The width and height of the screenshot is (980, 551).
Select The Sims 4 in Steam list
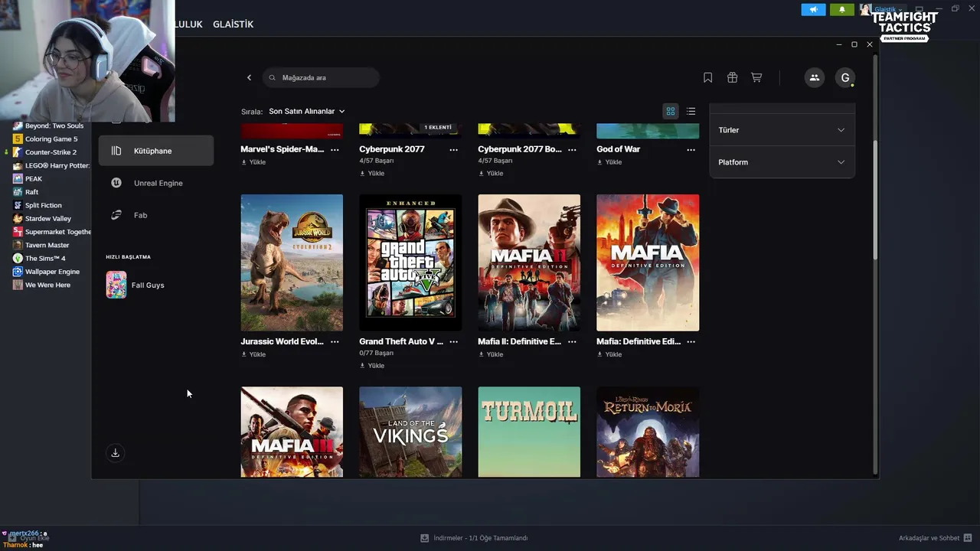pos(46,259)
